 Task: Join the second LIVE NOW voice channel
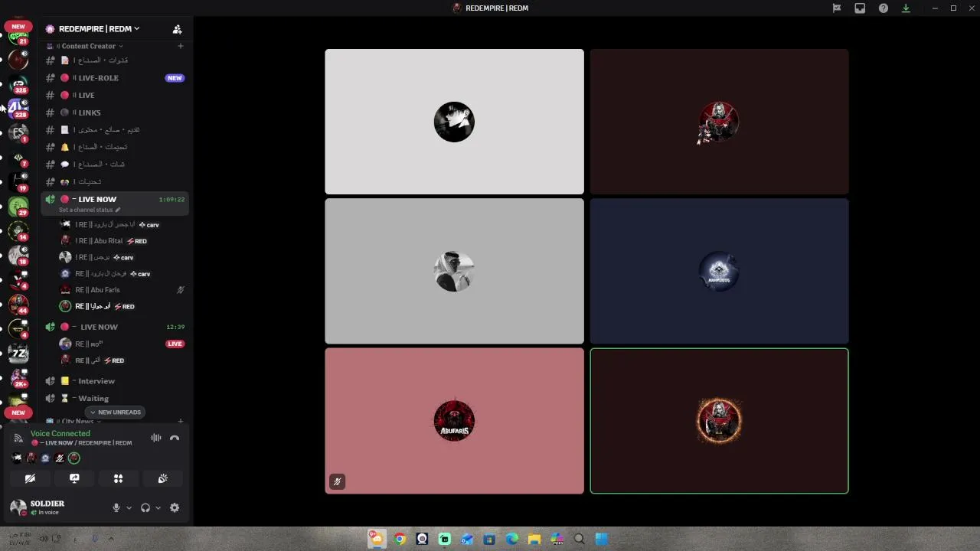pos(115,327)
